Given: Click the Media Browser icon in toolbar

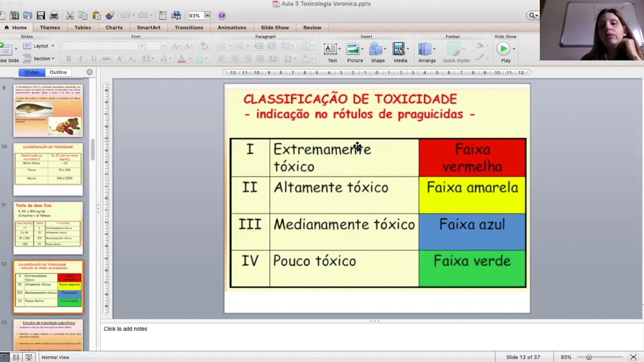Looking at the screenshot, I should pyautogui.click(x=176, y=16).
